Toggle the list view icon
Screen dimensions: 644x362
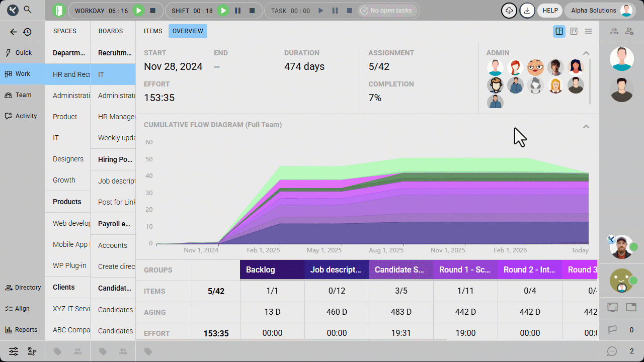tap(588, 31)
